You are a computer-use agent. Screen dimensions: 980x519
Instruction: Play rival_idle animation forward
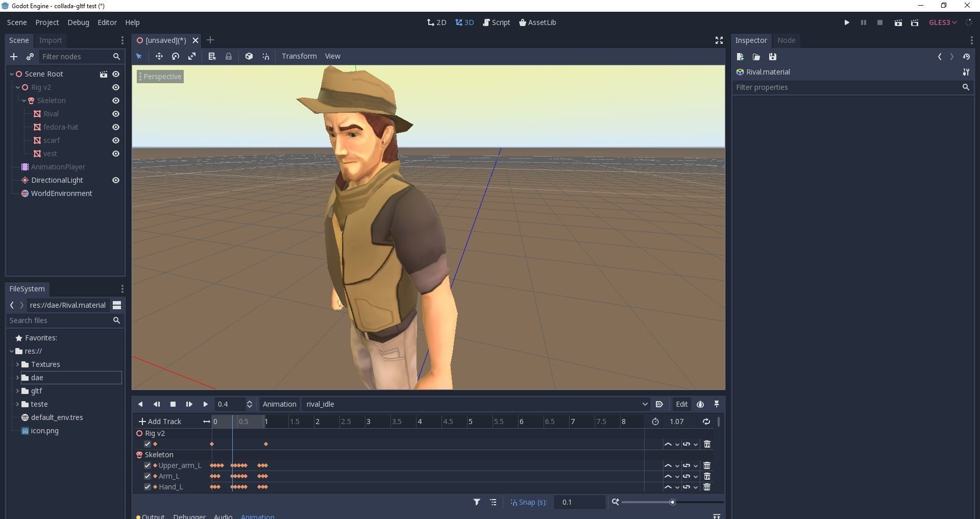click(x=205, y=404)
